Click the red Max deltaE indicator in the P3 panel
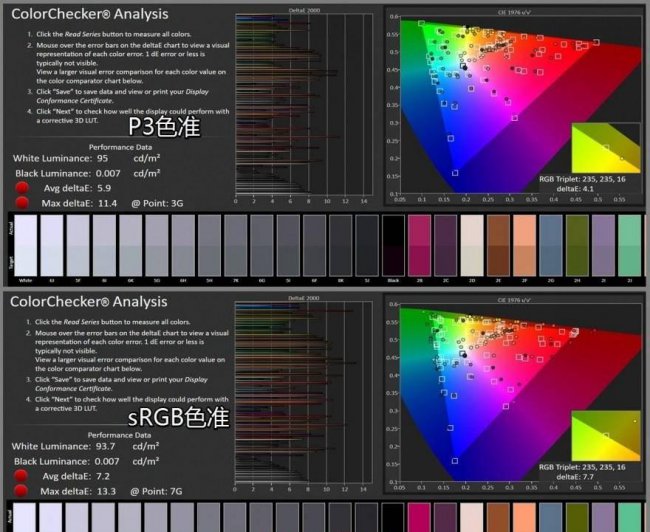The image size is (650, 532). click(x=22, y=203)
